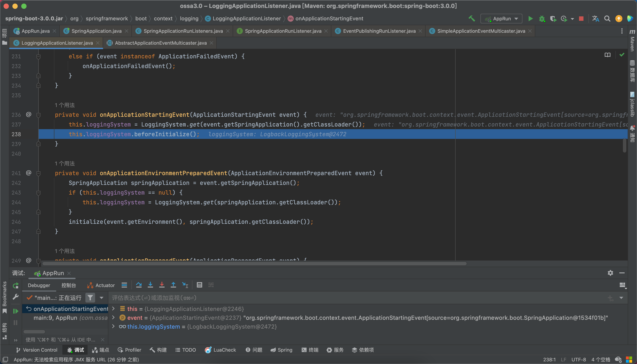Collapse onApplicationEnvironmentPreparedEvent fold on line 241
This screenshot has height=364, width=637.
pyautogui.click(x=38, y=173)
